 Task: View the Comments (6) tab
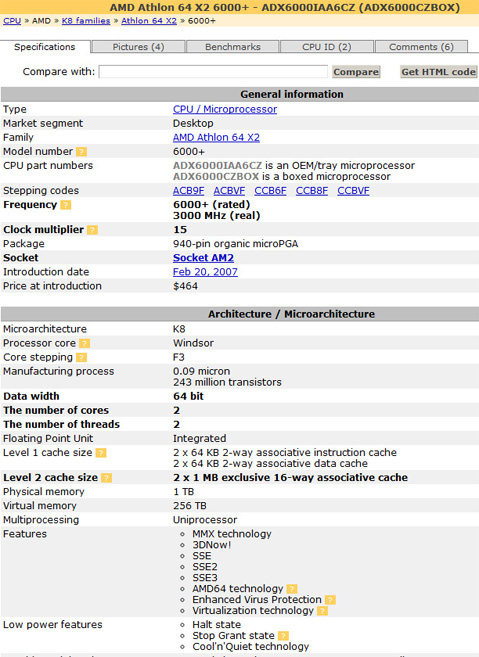[x=421, y=47]
